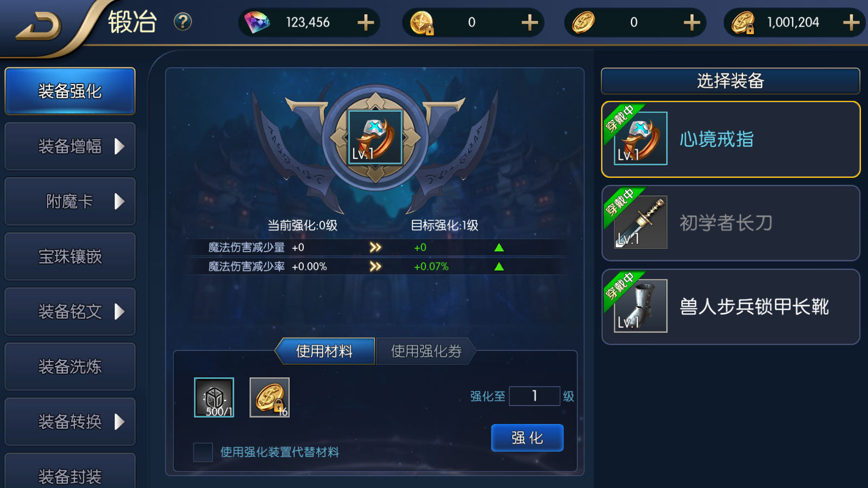This screenshot has width=868, height=488.
Task: Select 兽人步兵锁甲长靴 equipment
Action: pyautogui.click(x=731, y=307)
